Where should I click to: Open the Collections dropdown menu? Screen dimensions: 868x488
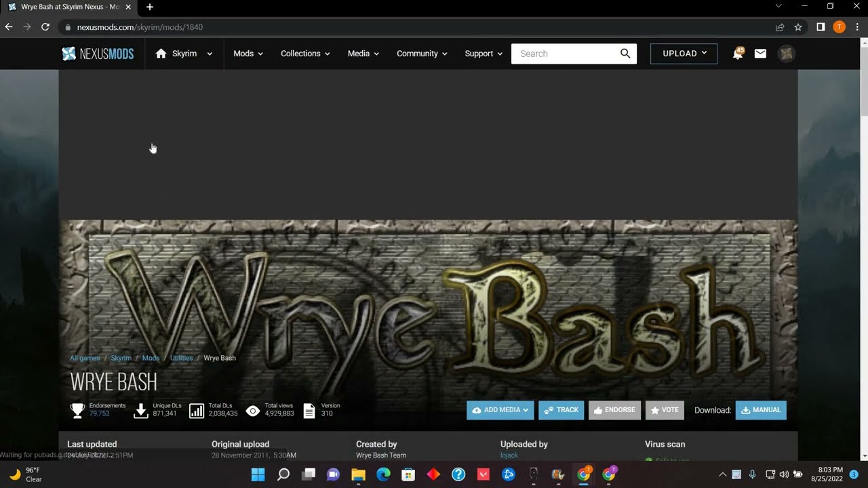305,54
